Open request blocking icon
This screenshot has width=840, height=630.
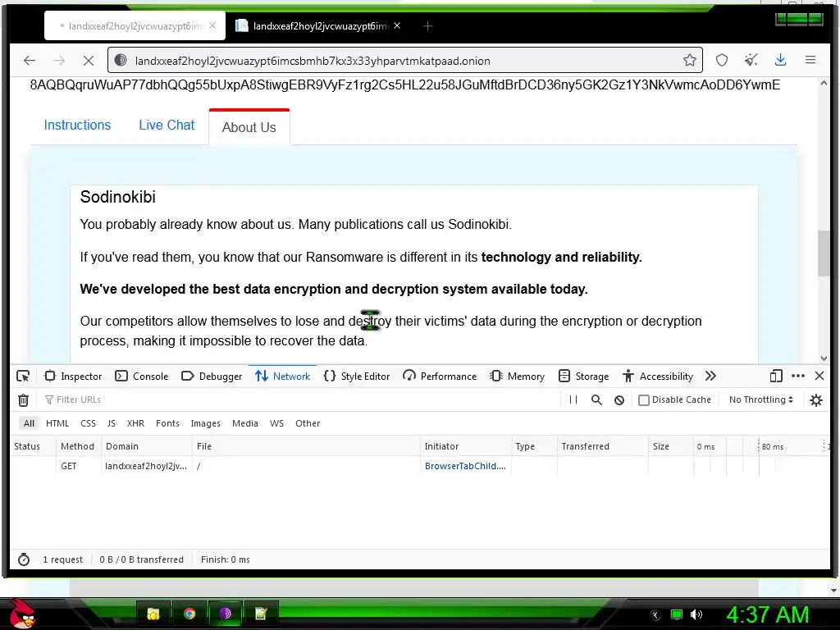click(x=619, y=399)
